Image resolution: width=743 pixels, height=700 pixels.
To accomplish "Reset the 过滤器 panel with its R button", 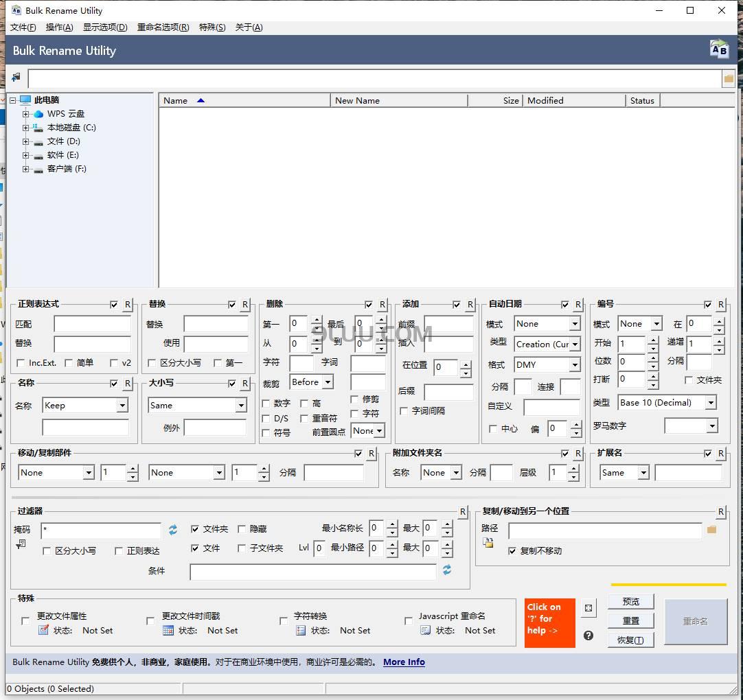I will pos(463,511).
